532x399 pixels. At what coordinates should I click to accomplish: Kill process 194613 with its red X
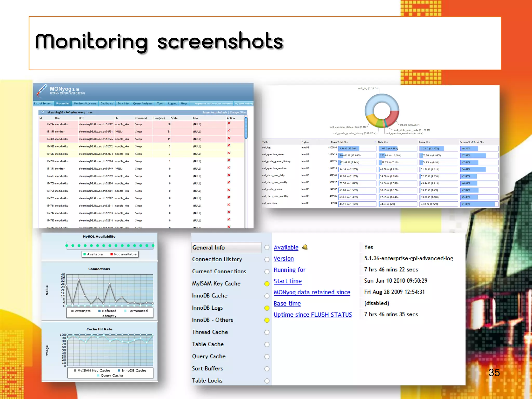pos(229,153)
